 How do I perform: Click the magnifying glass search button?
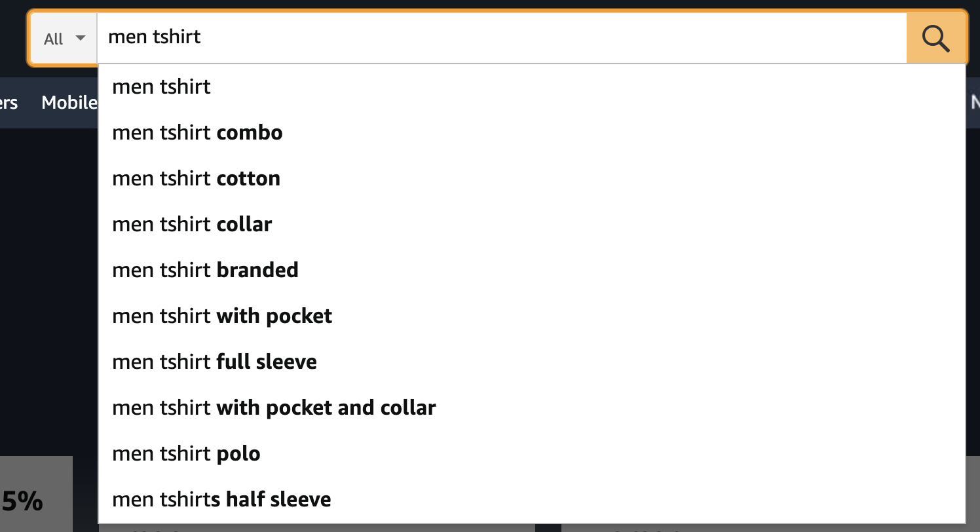(x=936, y=39)
